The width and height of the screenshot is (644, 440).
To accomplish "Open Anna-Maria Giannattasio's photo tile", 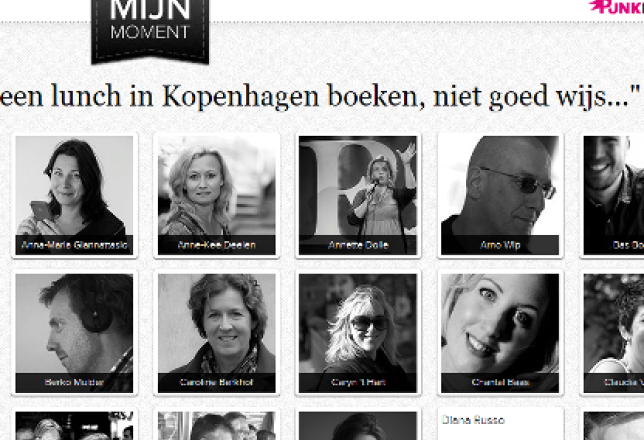I will point(74,195).
